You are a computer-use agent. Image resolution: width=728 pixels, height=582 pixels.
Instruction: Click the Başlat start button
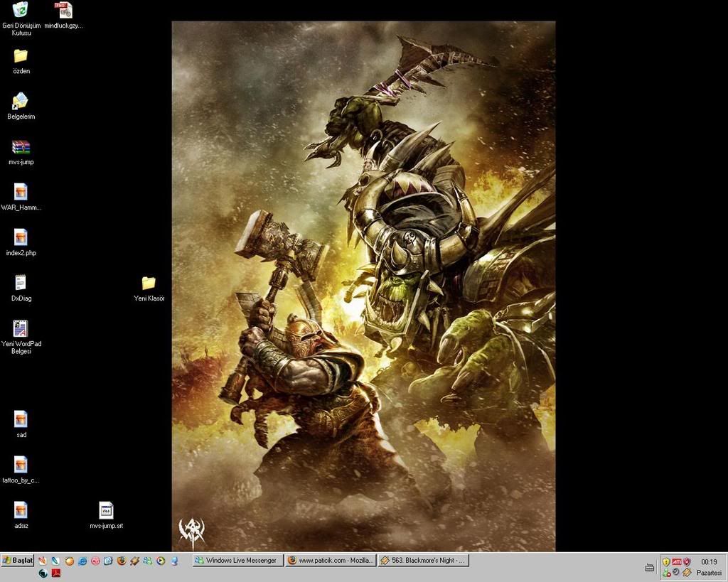coord(18,561)
